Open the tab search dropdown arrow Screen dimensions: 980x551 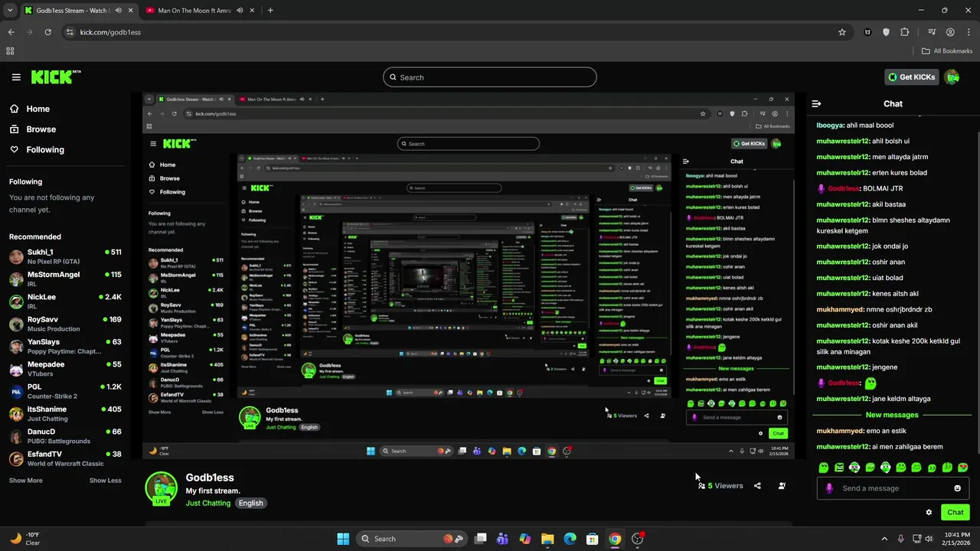pos(10,11)
